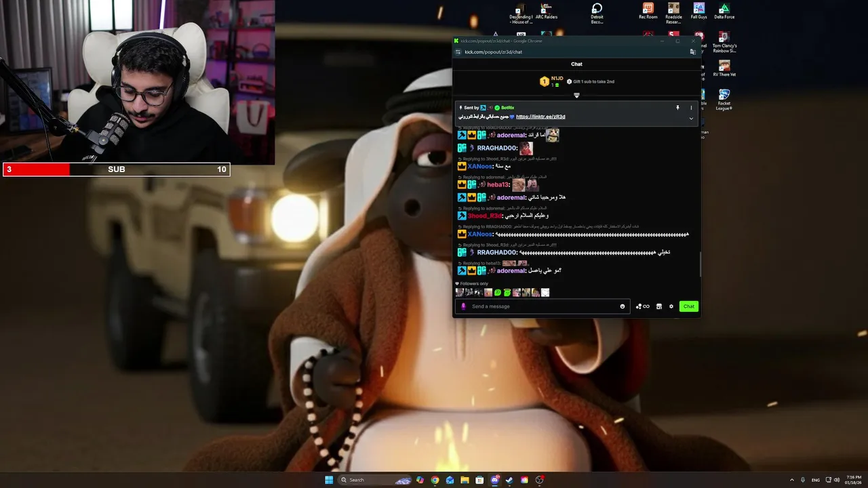Screen dimensions: 868x488
Task: Open the Chrome translate page icon
Action: (x=692, y=52)
